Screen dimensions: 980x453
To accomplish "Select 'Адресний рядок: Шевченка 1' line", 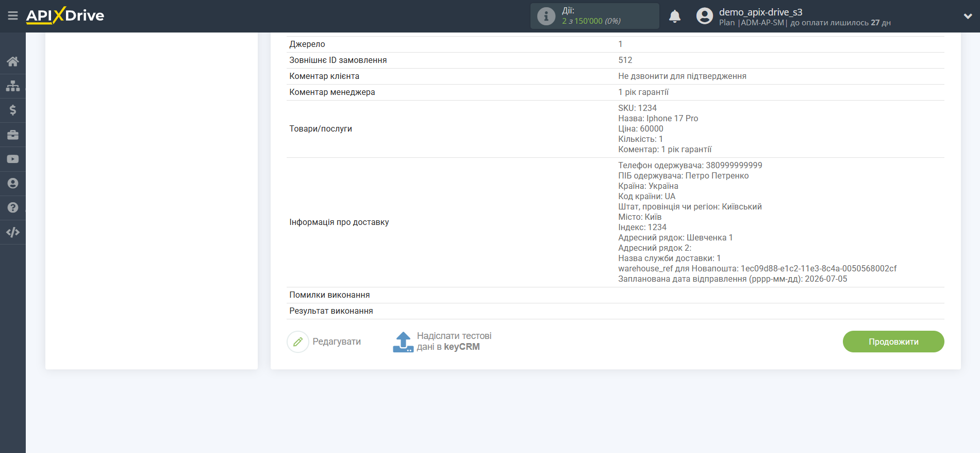I will [675, 238].
